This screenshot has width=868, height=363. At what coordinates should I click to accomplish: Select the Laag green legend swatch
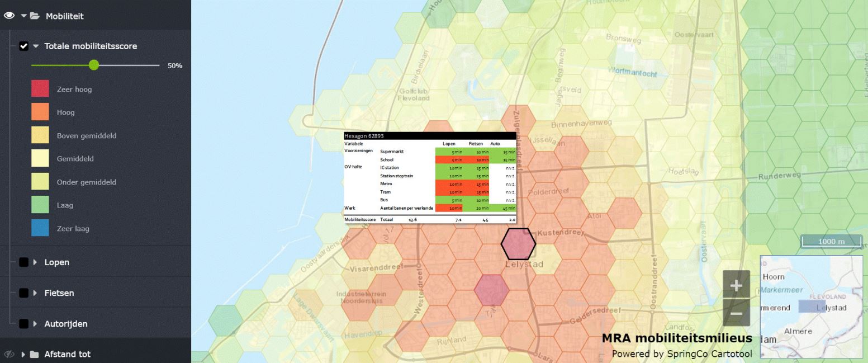pos(40,205)
